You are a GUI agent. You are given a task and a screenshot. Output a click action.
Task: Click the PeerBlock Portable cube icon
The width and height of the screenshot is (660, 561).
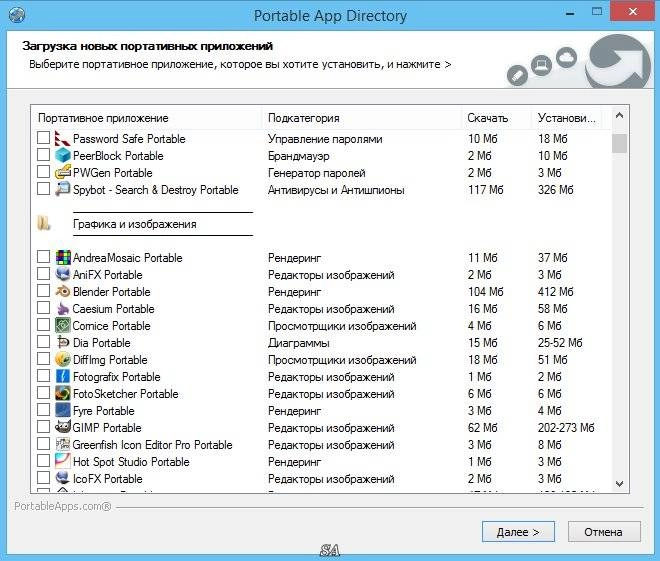63,155
